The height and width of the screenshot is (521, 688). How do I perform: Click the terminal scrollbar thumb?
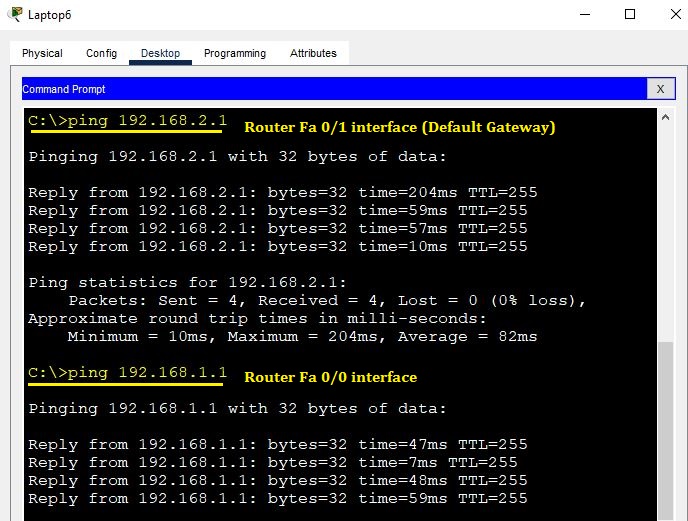[x=666, y=431]
